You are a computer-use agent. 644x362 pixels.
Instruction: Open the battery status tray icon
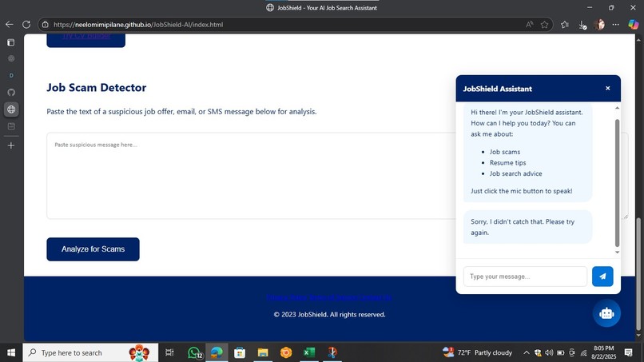coord(561,352)
